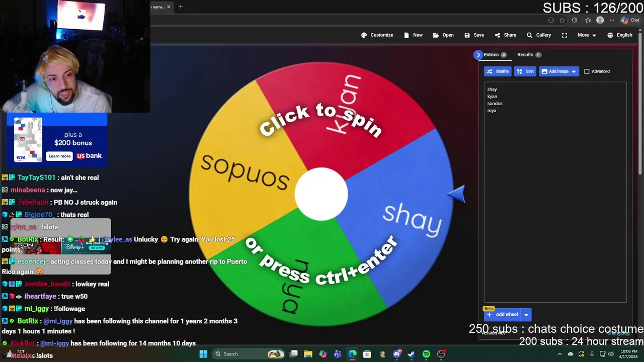Click the Add image button

tap(554, 71)
